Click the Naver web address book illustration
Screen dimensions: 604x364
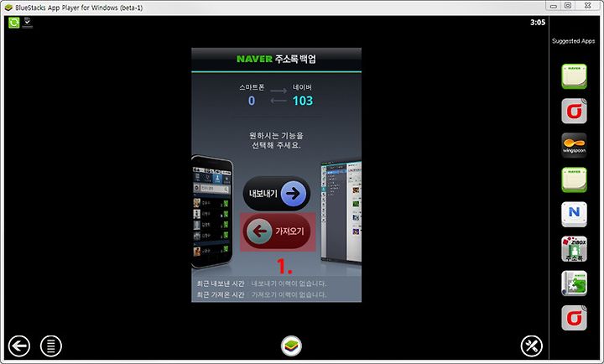point(341,211)
